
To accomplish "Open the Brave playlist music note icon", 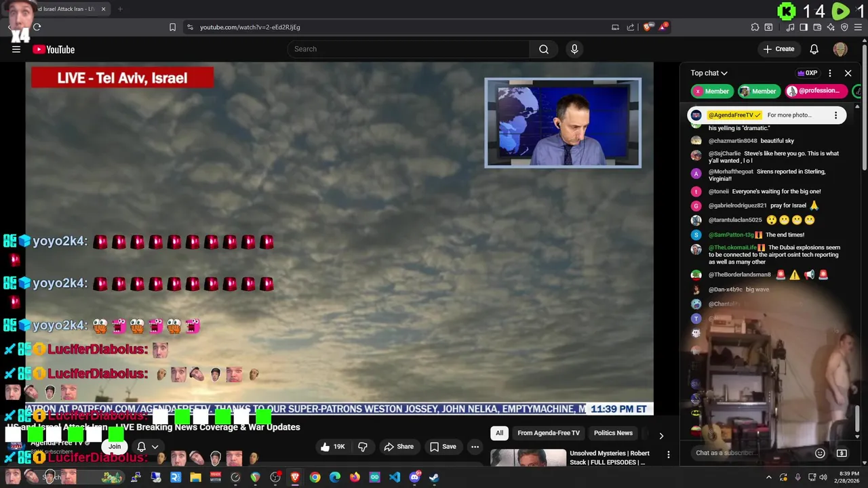I will 791,27.
